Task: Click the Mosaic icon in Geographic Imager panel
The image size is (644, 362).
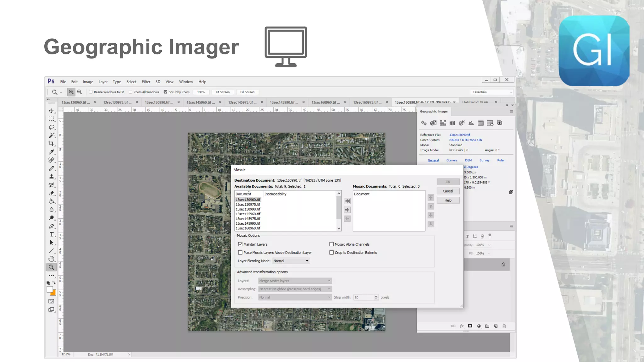Action: 443,123
